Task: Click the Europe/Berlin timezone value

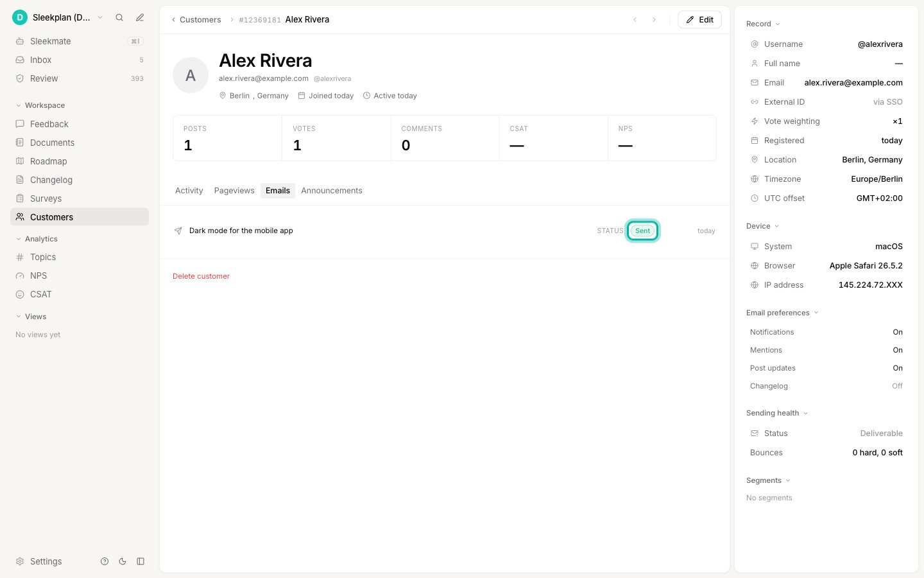Action: point(877,179)
